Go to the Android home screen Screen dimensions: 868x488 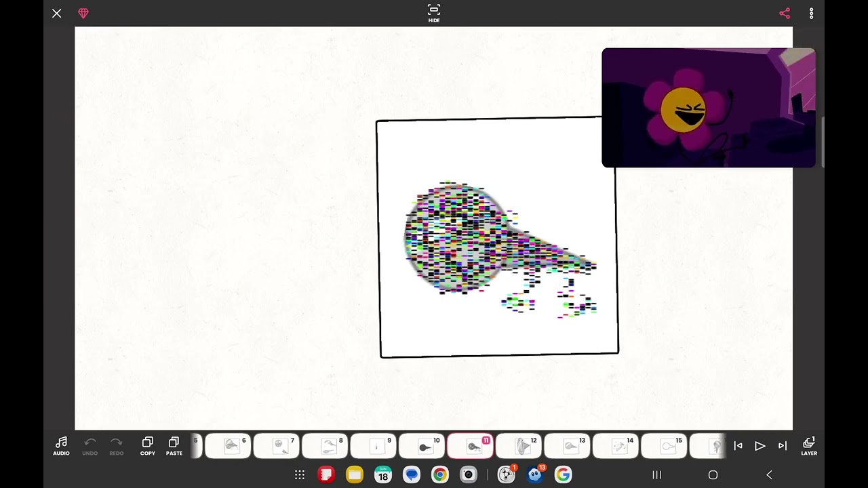[x=713, y=475]
